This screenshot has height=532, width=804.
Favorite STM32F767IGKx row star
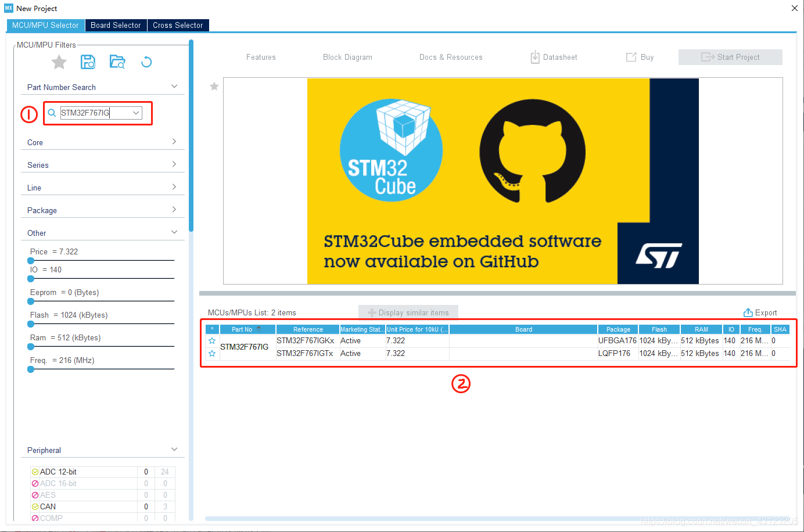coord(212,341)
